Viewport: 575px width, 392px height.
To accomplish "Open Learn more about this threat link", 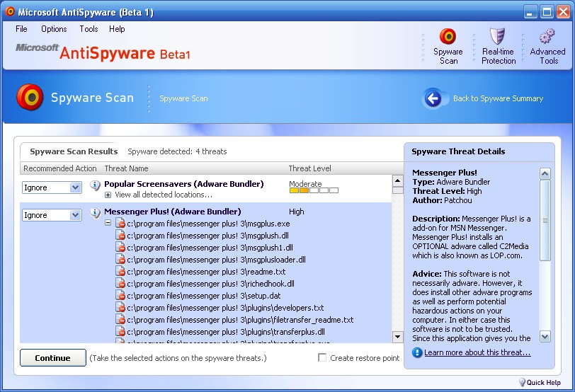I will click(x=477, y=352).
